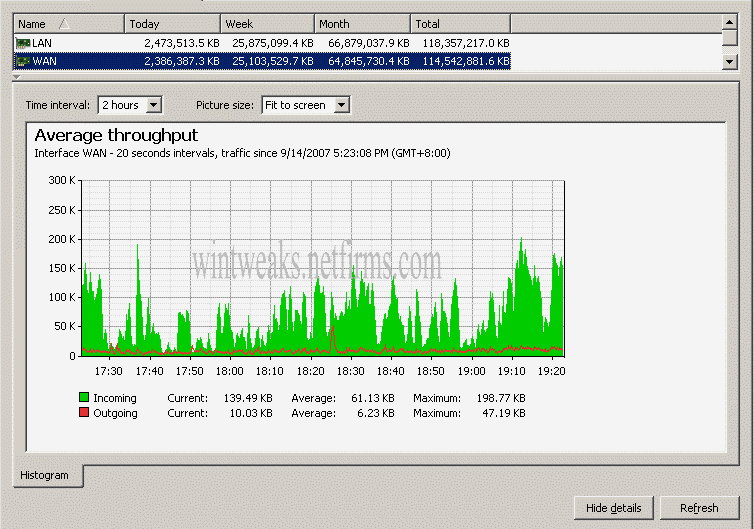
Task: Sort by the Month column header
Action: (362, 24)
